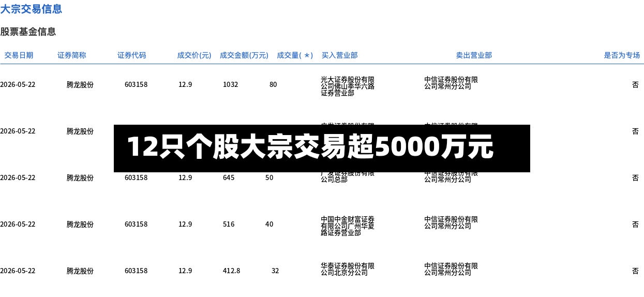Click the 卖出营业部 column header

[474, 55]
